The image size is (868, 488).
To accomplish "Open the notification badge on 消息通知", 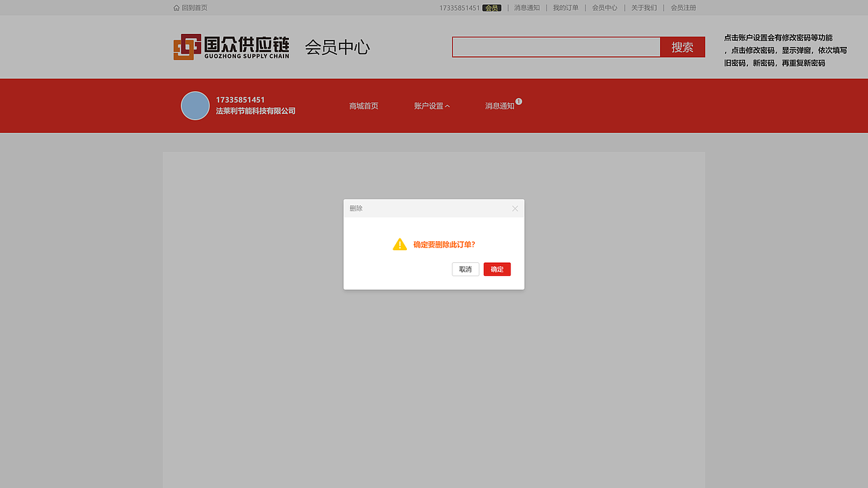I will (518, 101).
